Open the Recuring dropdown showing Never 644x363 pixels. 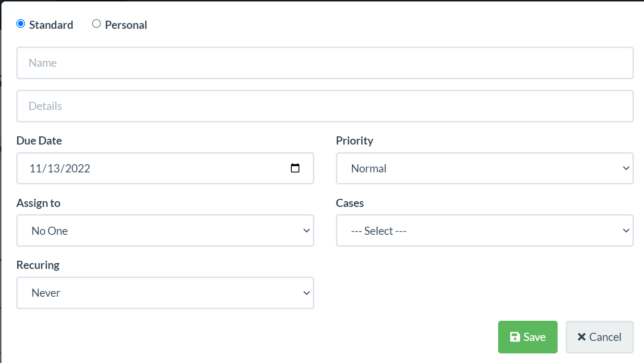pos(165,293)
